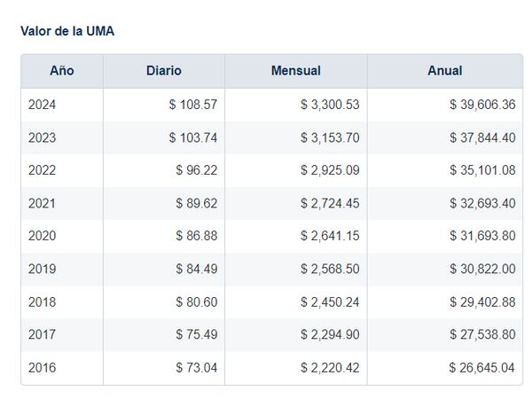Click the 2024 year cell
532x399 pixels.
(x=42, y=105)
